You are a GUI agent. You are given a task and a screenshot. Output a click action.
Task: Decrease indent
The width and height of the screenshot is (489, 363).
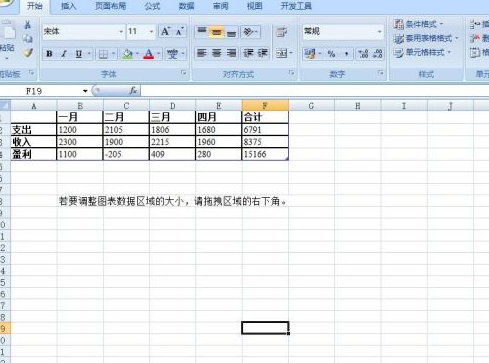click(x=248, y=53)
